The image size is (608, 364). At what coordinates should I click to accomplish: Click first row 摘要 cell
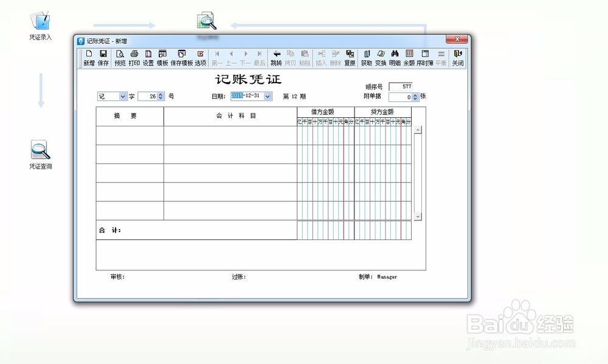(130, 136)
